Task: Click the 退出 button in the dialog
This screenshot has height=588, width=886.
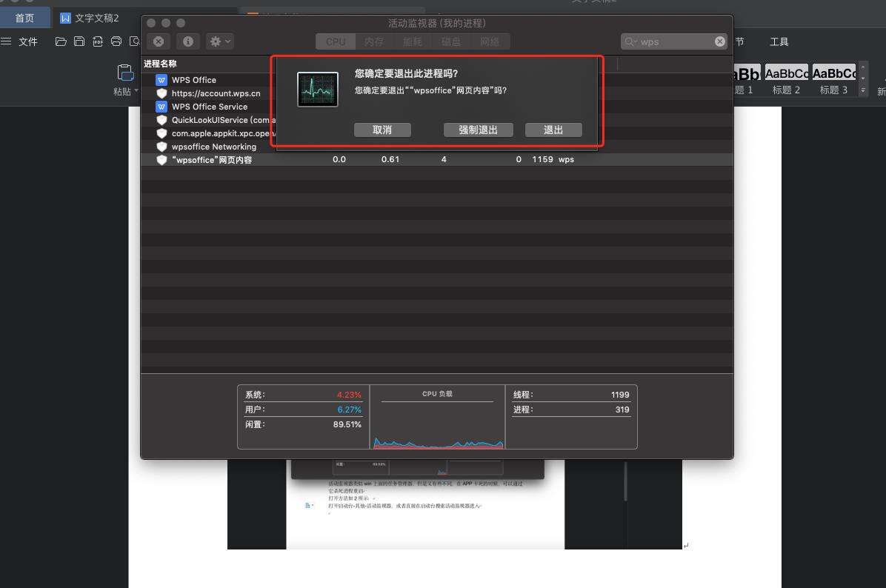Action: tap(553, 130)
